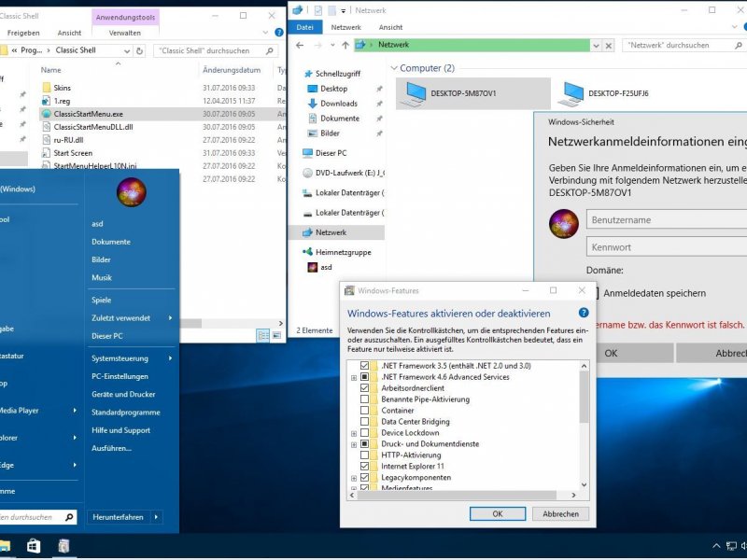This screenshot has width=747, height=560.
Task: Click the new folder icon in the Netzwerk title bar
Action: [332, 10]
